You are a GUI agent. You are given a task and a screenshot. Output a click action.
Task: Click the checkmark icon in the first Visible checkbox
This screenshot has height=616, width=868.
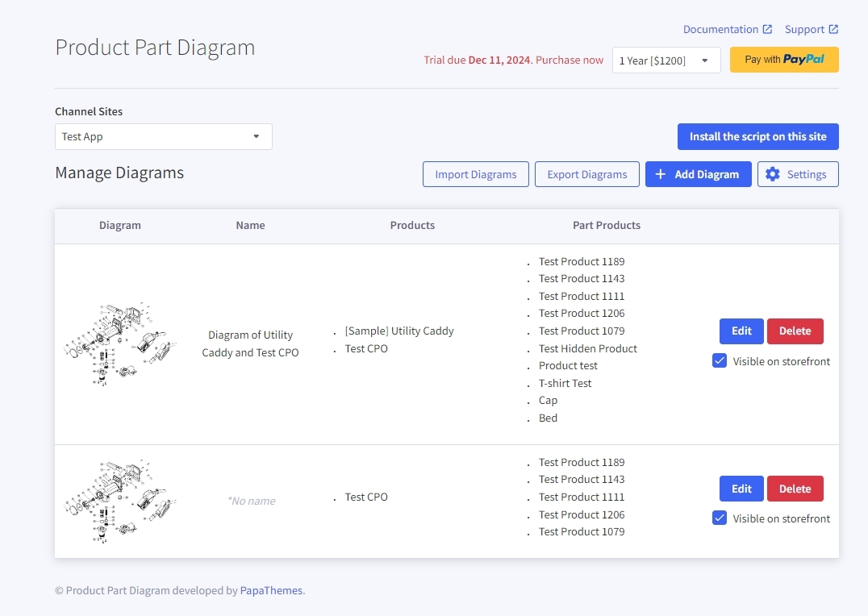720,360
